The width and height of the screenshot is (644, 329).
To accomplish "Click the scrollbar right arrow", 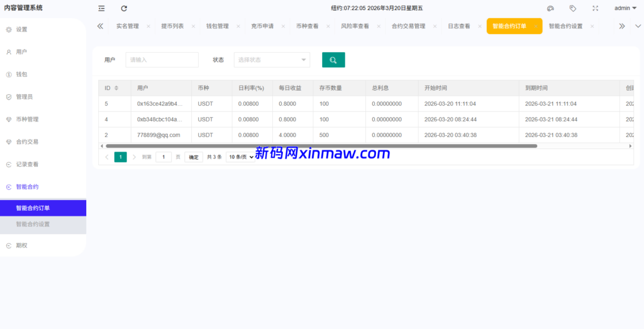I will pyautogui.click(x=630, y=146).
